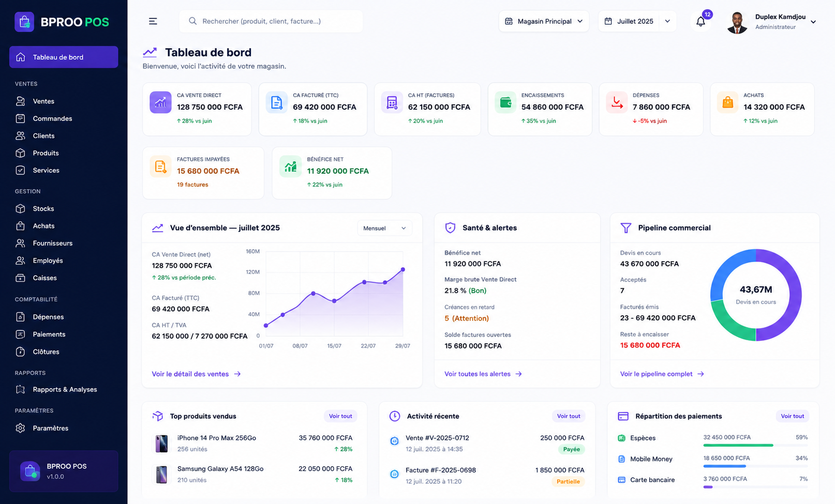Click the Activité récente clock icon
The image size is (835, 504).
pos(394,416)
